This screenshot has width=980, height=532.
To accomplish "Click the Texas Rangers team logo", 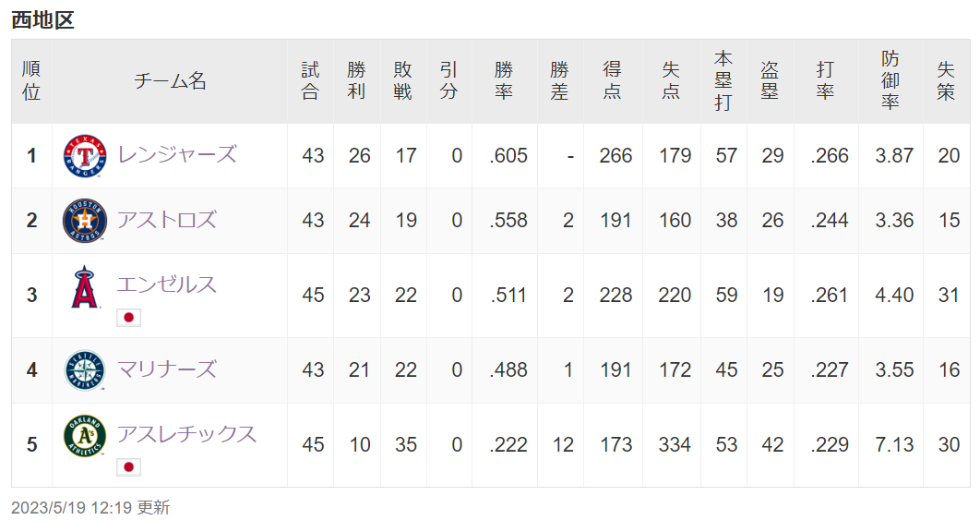I will [x=85, y=155].
